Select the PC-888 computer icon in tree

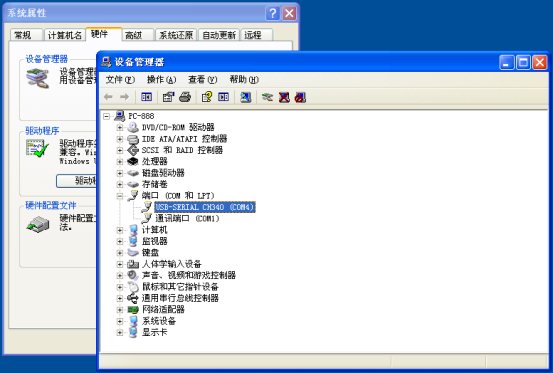point(120,116)
